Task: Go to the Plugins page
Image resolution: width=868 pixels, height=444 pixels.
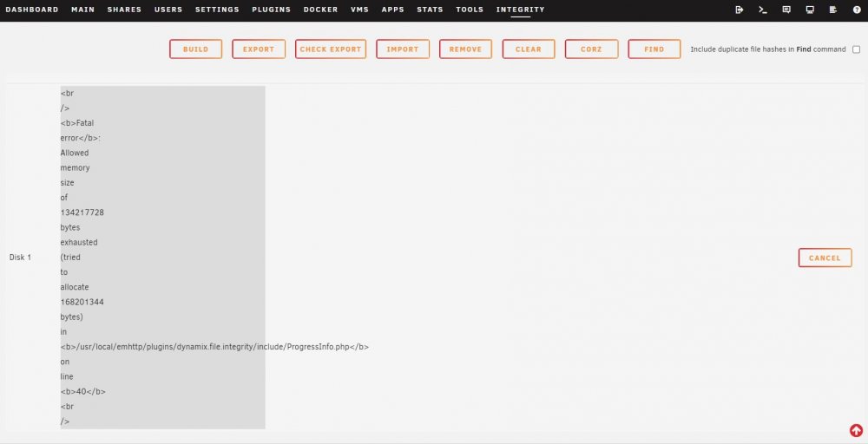Action: (x=271, y=10)
